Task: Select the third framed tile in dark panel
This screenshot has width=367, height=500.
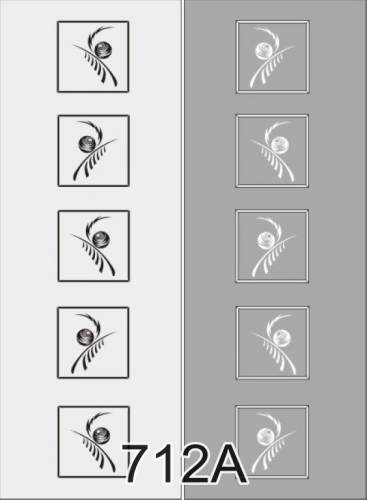Action: [272, 246]
